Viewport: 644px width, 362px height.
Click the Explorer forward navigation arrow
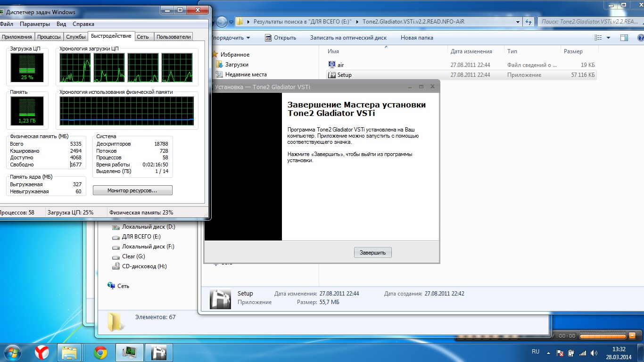coord(222,21)
